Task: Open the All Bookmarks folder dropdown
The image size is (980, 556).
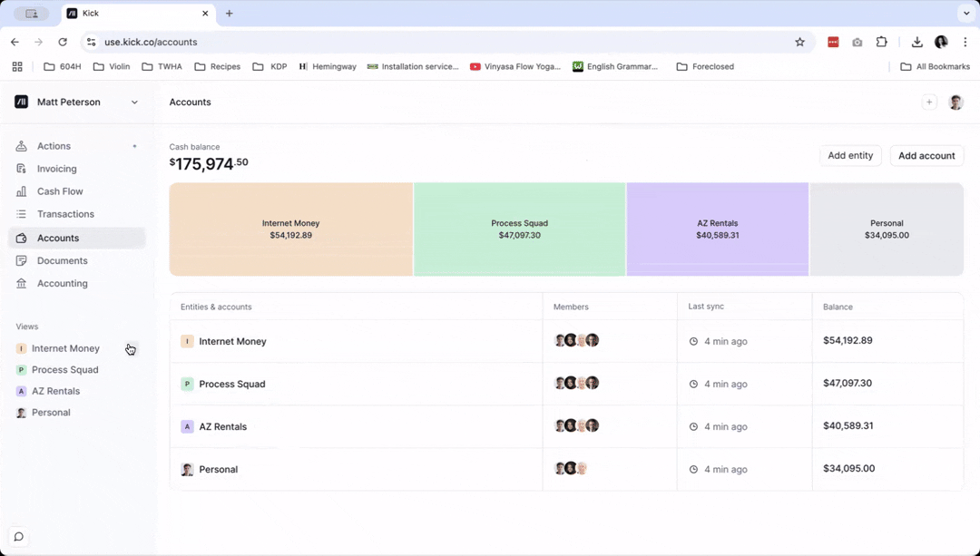Action: pyautogui.click(x=935, y=66)
